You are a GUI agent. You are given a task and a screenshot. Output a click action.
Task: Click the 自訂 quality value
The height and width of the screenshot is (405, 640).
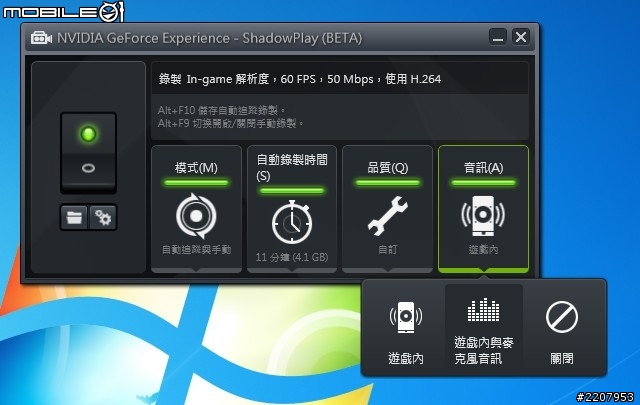click(387, 249)
